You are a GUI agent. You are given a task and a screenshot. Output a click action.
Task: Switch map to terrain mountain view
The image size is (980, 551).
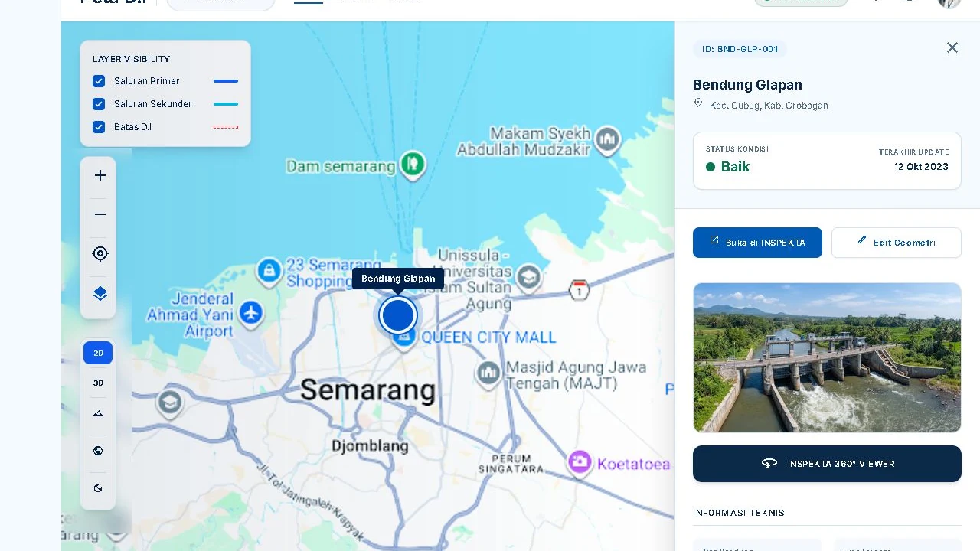tap(98, 413)
